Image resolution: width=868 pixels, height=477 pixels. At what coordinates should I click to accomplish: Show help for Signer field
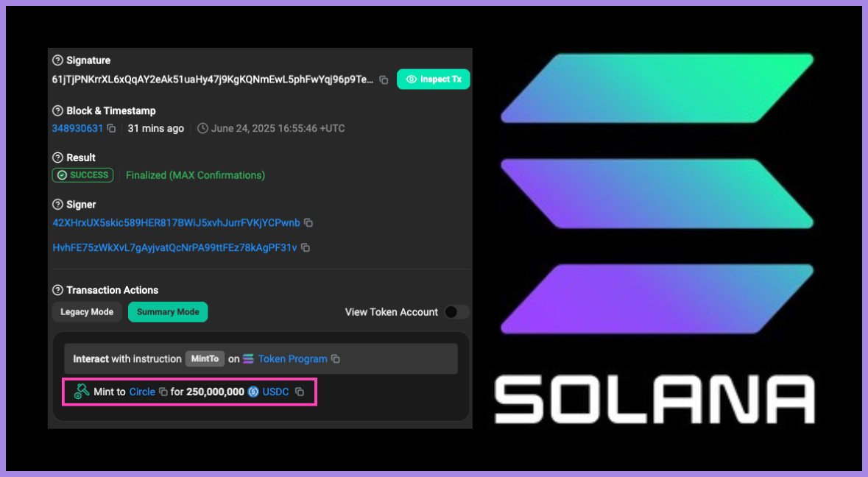coord(57,205)
